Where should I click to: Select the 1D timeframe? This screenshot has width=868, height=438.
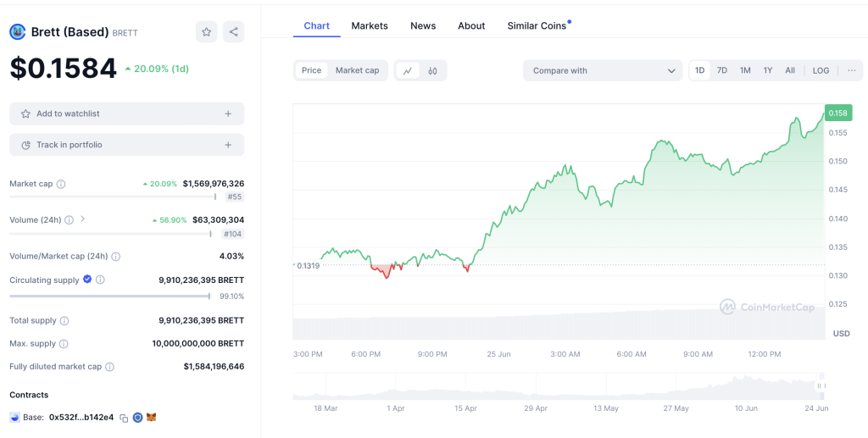coord(699,70)
